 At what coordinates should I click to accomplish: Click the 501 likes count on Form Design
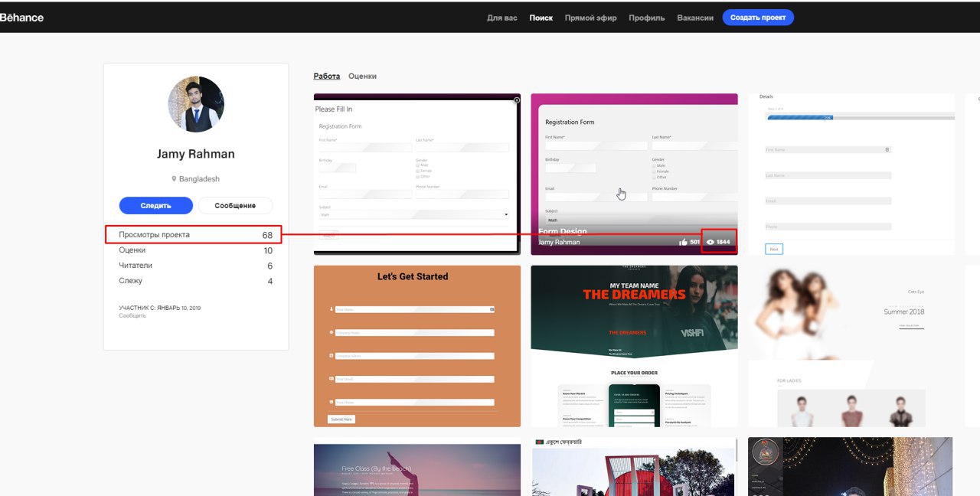695,242
